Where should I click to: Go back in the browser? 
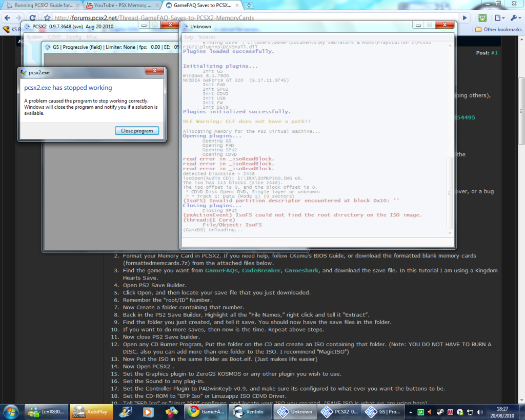click(x=7, y=18)
